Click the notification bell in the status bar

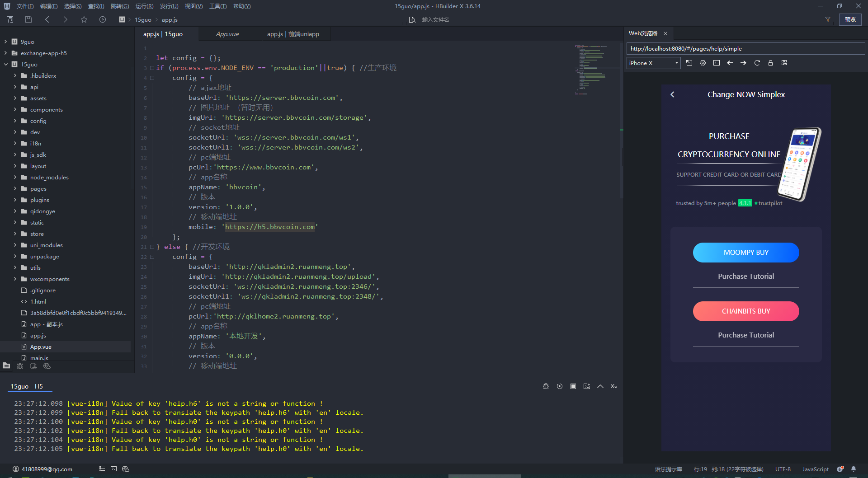click(854, 469)
